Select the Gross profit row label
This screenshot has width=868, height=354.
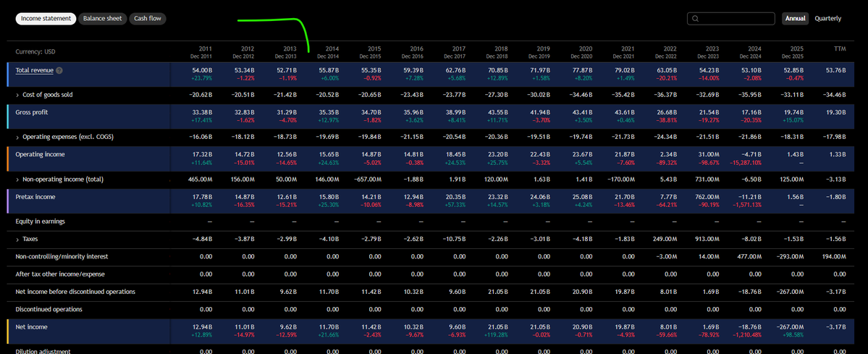tap(32, 112)
